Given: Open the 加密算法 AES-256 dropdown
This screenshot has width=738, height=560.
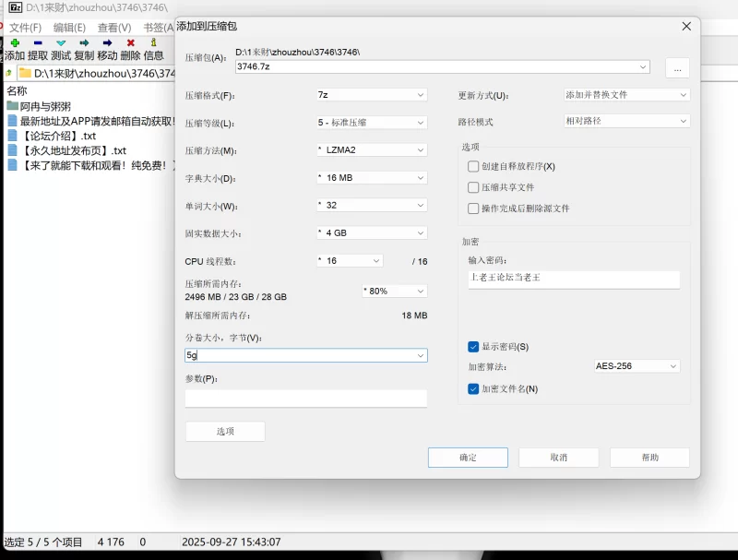Looking at the screenshot, I should pos(637,366).
